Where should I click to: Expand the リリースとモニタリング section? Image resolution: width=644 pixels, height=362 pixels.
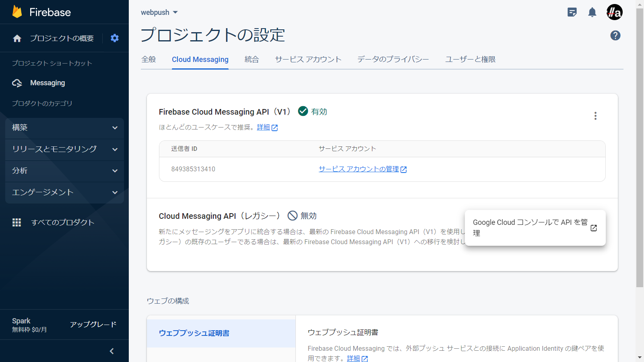coord(64,149)
